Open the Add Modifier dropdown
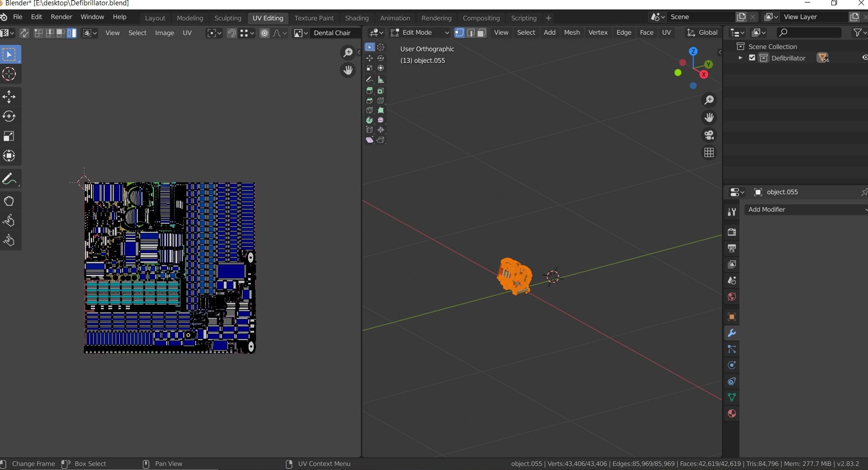 pyautogui.click(x=806, y=210)
